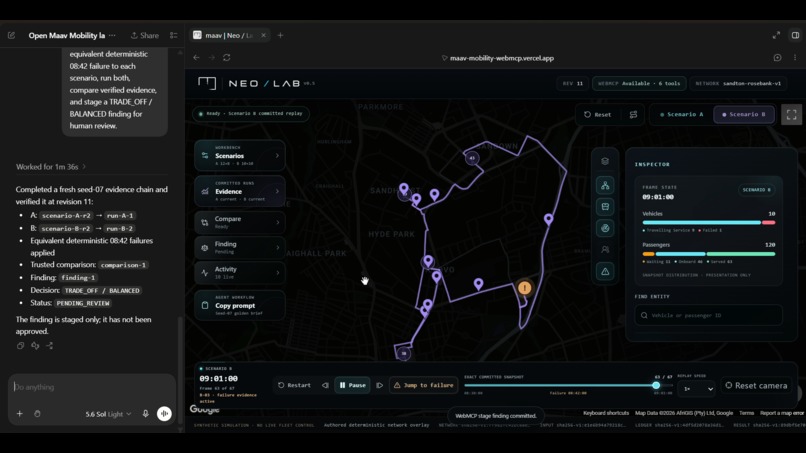Expand the Scenarios workbench card
This screenshot has height=453, width=806.
(x=240, y=155)
